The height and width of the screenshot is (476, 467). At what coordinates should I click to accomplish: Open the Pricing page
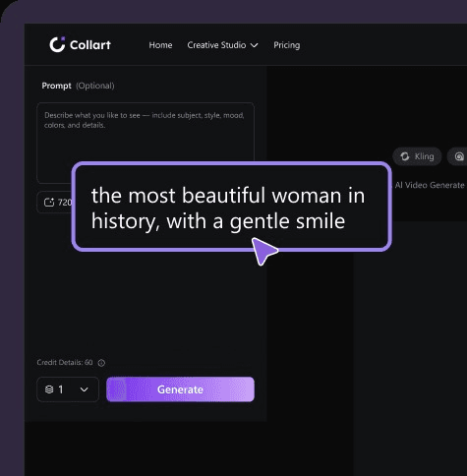tap(287, 45)
